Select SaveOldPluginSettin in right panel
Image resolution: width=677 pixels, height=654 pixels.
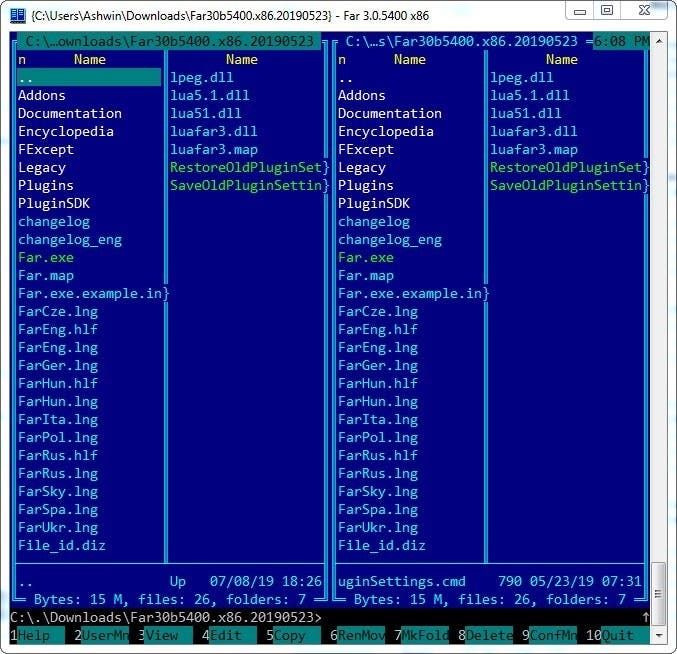coord(566,186)
